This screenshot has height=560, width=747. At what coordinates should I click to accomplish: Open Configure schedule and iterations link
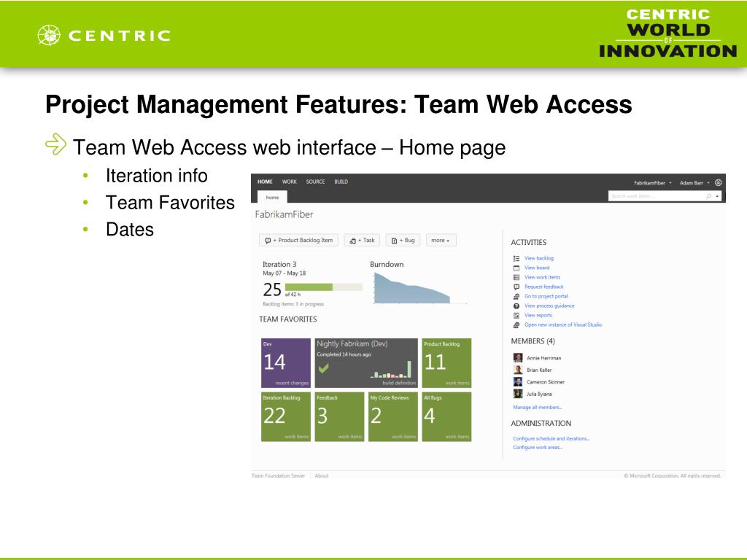point(551,438)
